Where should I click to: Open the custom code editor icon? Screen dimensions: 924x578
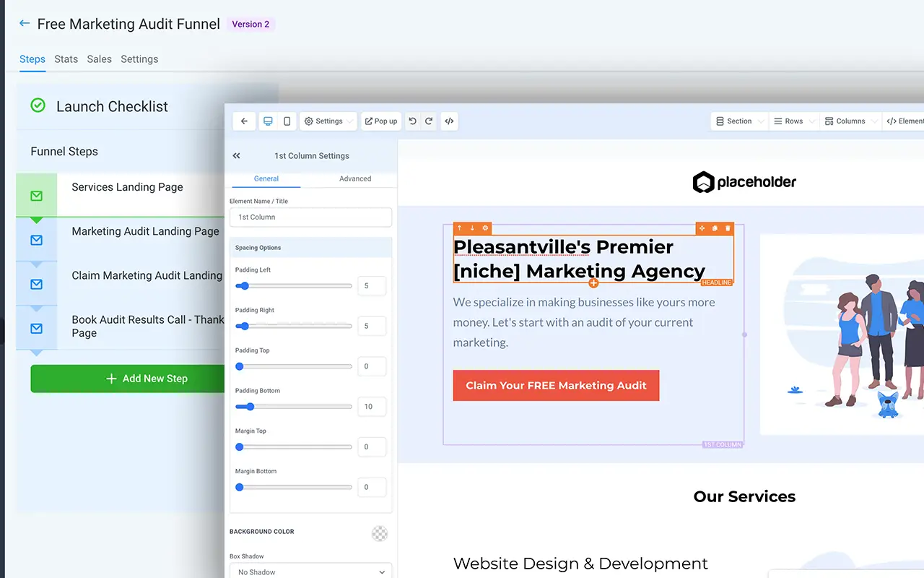449,121
